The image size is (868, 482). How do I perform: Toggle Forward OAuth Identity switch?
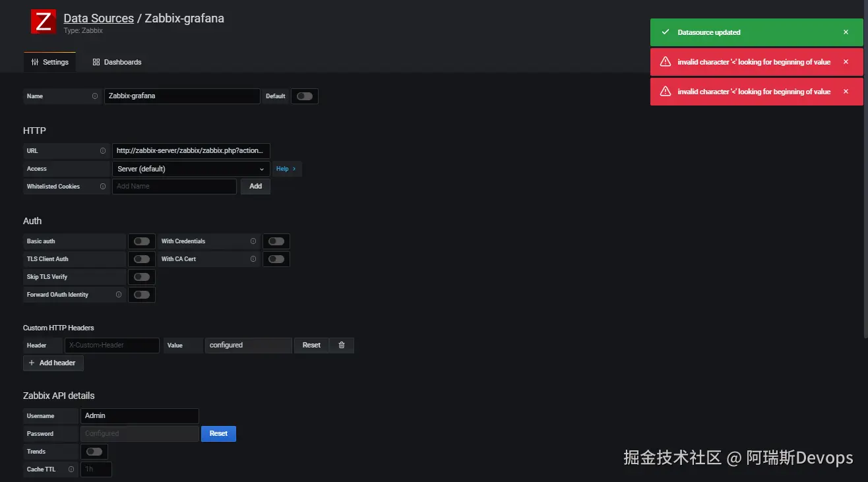pyautogui.click(x=142, y=295)
